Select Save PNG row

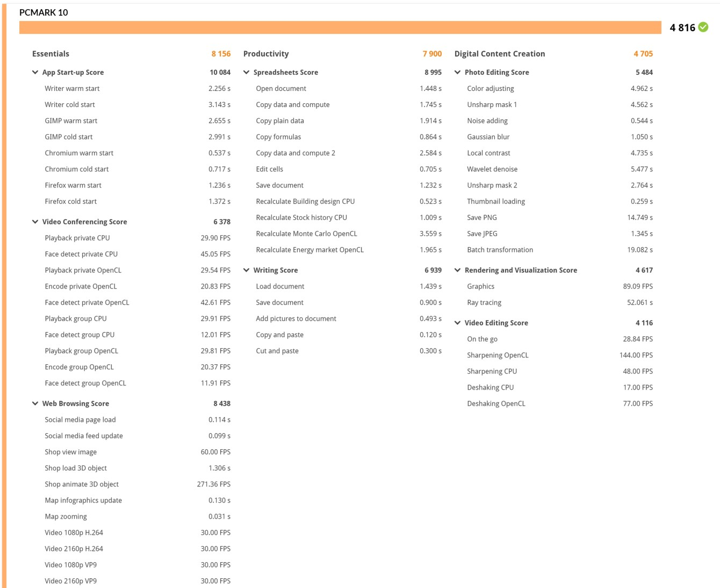pos(560,217)
